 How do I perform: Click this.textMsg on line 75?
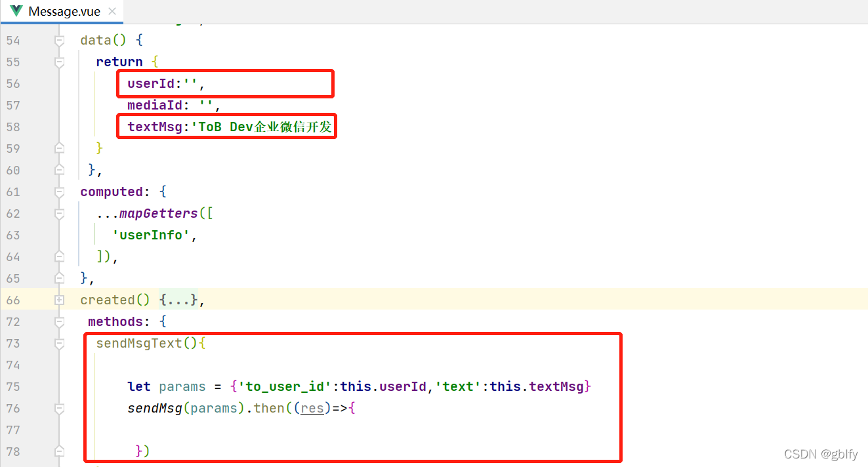pos(537,387)
